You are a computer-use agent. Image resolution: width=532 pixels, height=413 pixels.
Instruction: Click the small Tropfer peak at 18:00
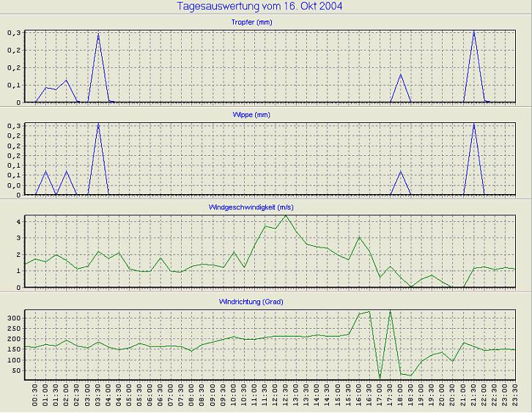401,75
